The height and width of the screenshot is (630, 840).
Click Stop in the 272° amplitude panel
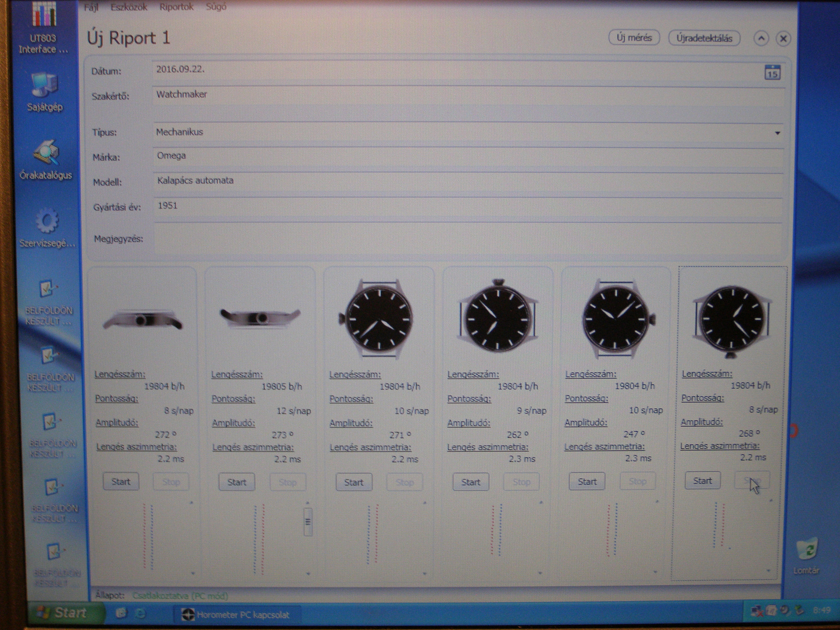click(x=171, y=482)
